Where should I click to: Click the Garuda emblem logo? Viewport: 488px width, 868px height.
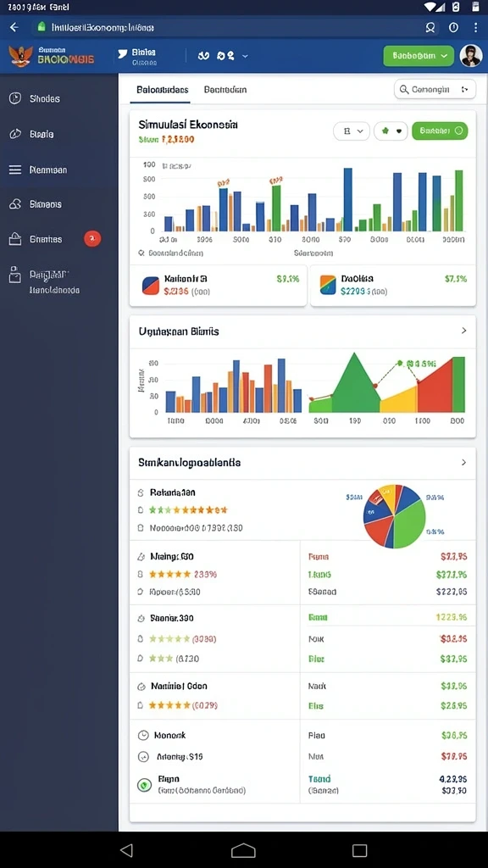21,56
